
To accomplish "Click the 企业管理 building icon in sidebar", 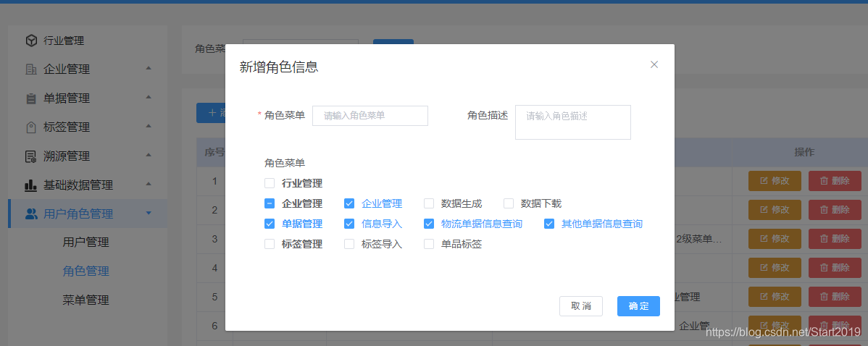I will (32, 69).
